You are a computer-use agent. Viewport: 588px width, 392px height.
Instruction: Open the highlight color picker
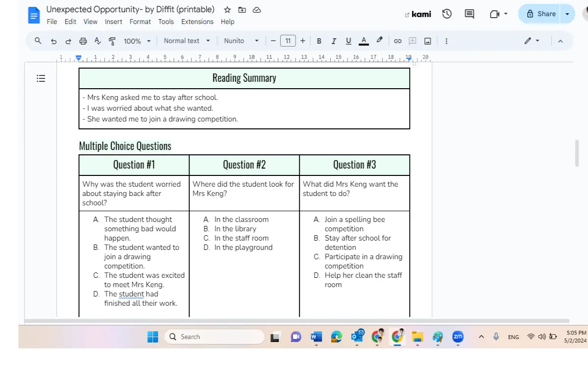pyautogui.click(x=379, y=41)
